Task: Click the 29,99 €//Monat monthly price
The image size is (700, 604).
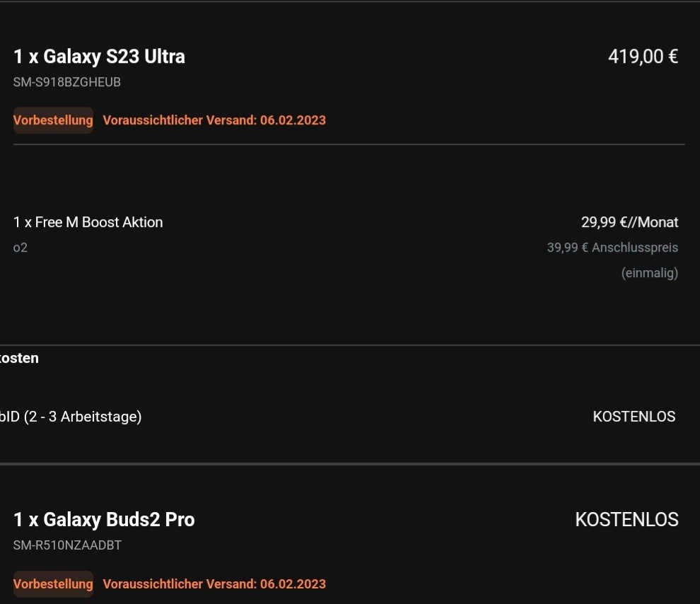Action: [x=629, y=222]
